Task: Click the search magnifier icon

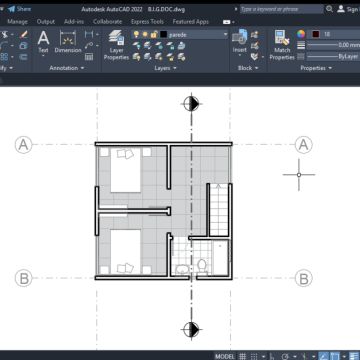Action: (x=329, y=9)
